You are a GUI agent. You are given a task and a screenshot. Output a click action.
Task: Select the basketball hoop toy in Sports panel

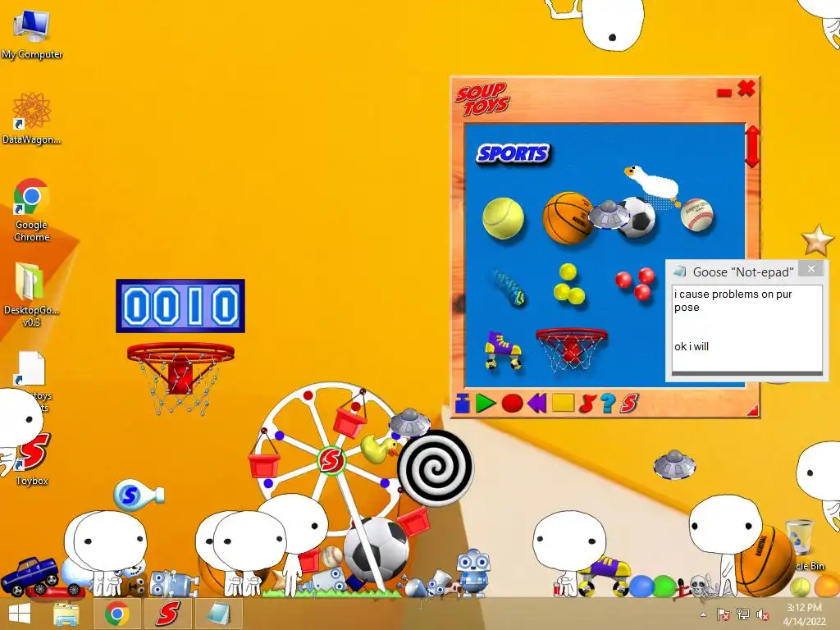point(572,349)
